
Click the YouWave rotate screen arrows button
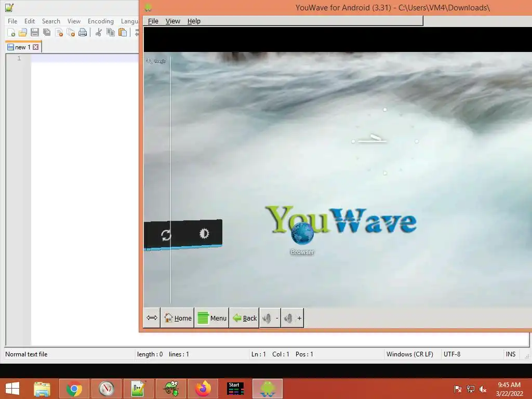click(x=152, y=318)
